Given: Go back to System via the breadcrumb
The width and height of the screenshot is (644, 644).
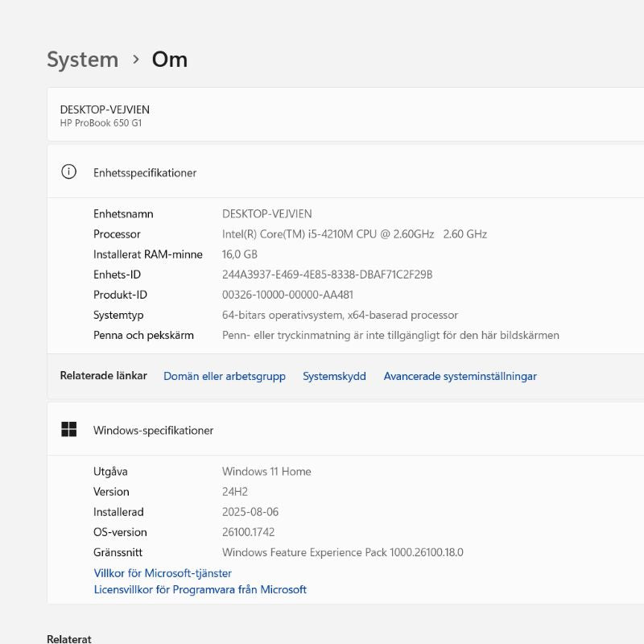Looking at the screenshot, I should (82, 60).
